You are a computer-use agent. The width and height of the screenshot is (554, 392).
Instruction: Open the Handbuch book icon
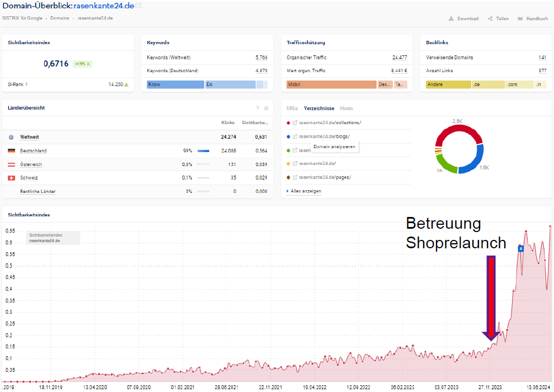(x=520, y=18)
